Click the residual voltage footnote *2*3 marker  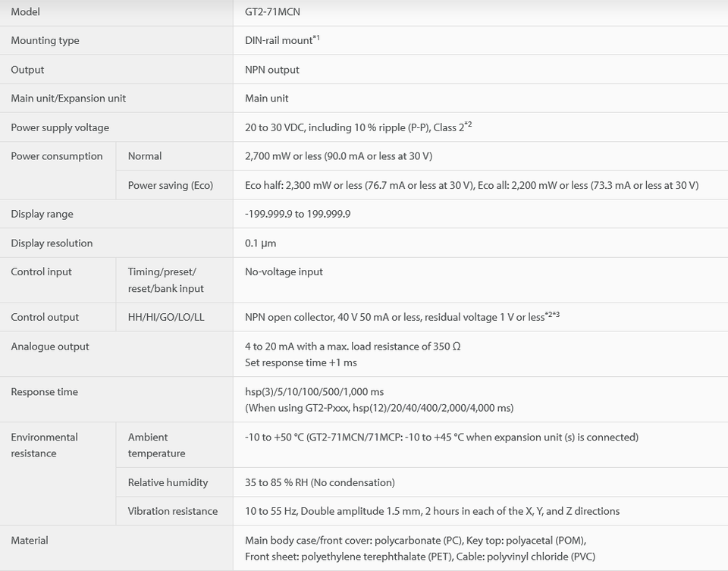tap(552, 315)
